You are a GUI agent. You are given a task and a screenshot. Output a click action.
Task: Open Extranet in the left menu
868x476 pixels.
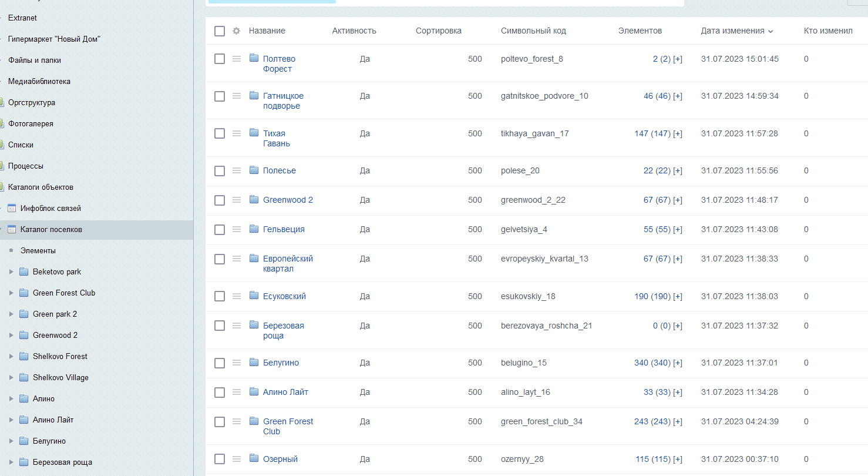click(22, 18)
